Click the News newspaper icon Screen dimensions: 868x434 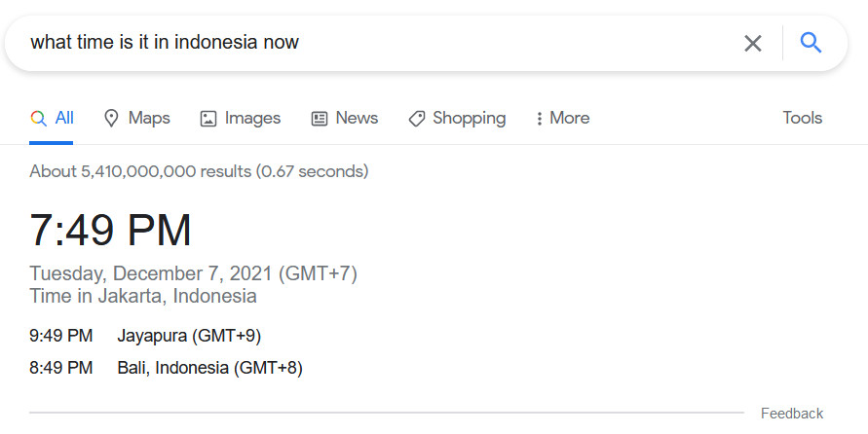(x=320, y=119)
